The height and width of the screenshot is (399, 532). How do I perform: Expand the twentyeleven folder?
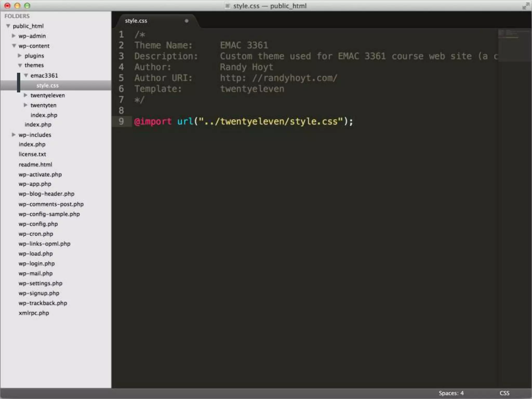(25, 95)
